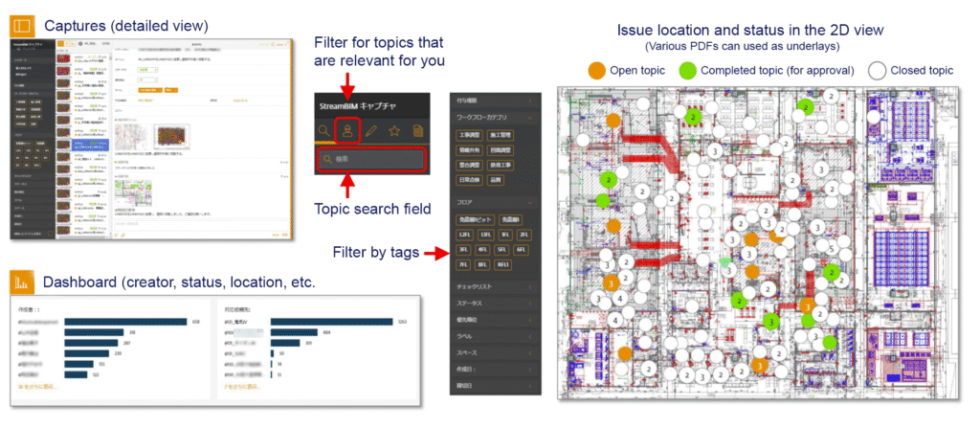Click the orange Captures panel icon

click(x=22, y=24)
